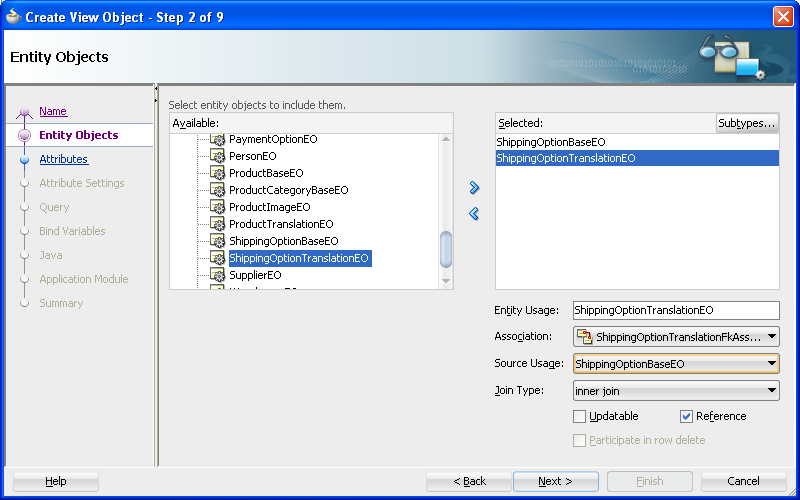Image resolution: width=800 pixels, height=500 pixels.
Task: Select ProductBaseEO in Available tree
Action: [x=266, y=173]
